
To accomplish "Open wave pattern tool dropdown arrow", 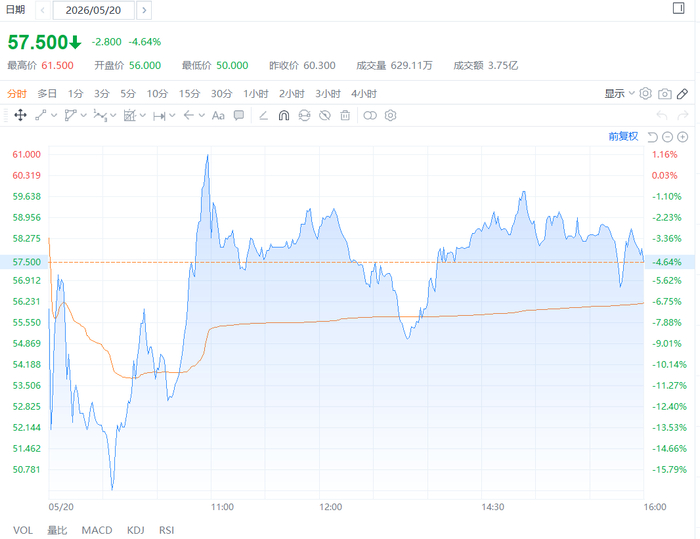I will pos(113,116).
